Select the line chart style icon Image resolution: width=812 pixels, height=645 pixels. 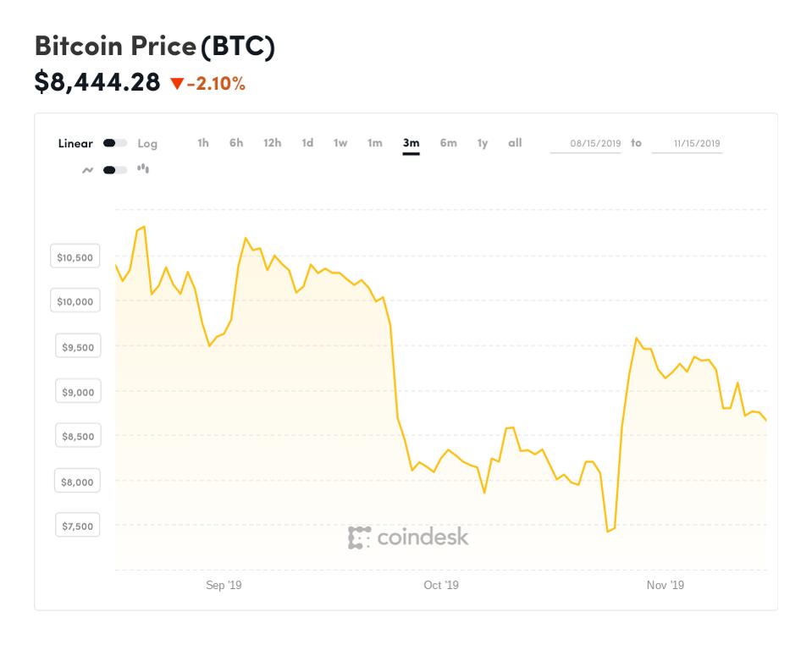(90, 169)
